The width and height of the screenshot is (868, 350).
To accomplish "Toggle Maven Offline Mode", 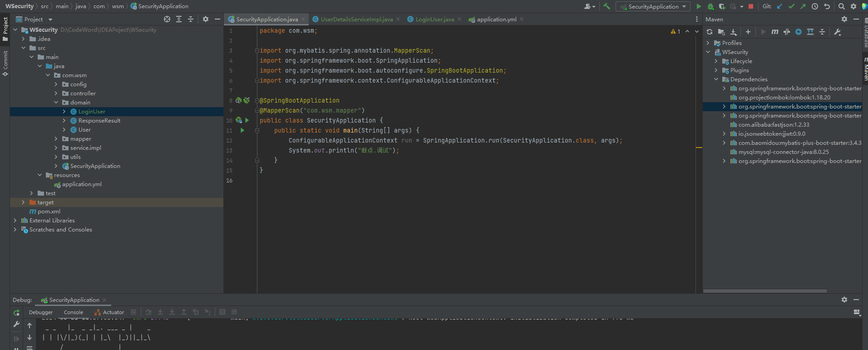I will 787,32.
